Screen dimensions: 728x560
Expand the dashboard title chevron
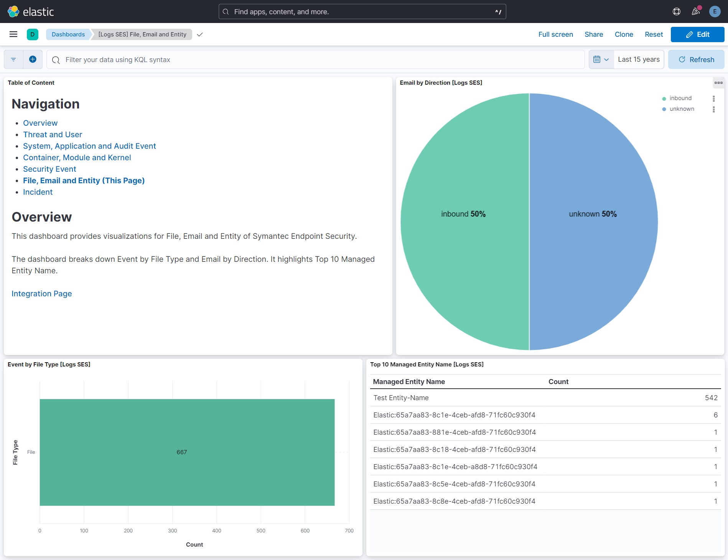point(200,34)
